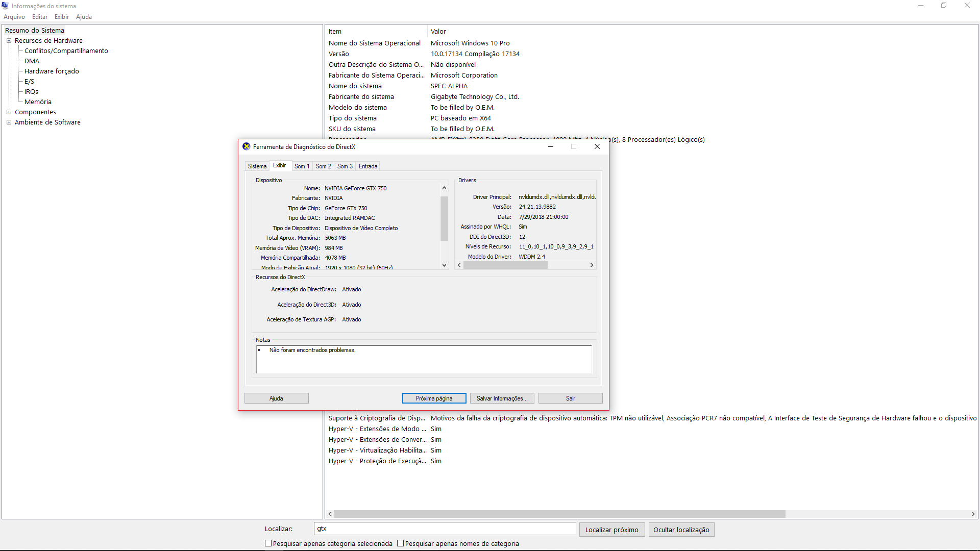Click right arrow of Drivers panel scrollbar
This screenshot has height=551, width=980.
pyautogui.click(x=592, y=265)
